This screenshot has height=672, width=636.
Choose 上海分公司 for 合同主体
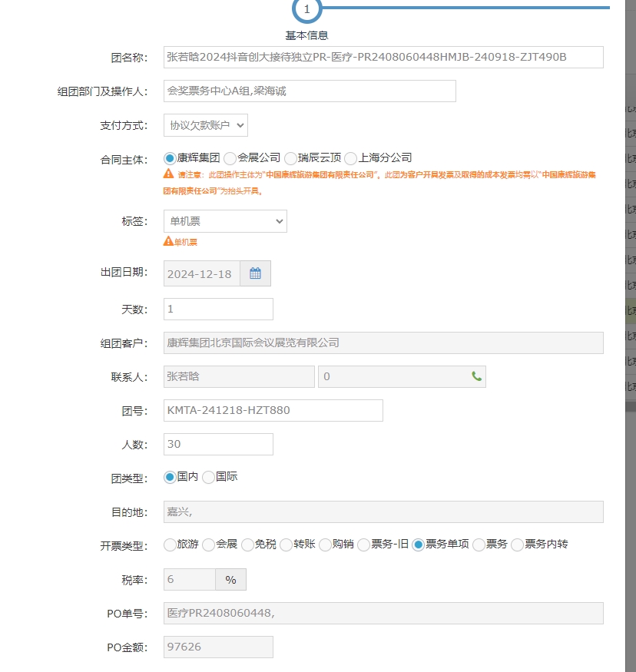(x=351, y=158)
